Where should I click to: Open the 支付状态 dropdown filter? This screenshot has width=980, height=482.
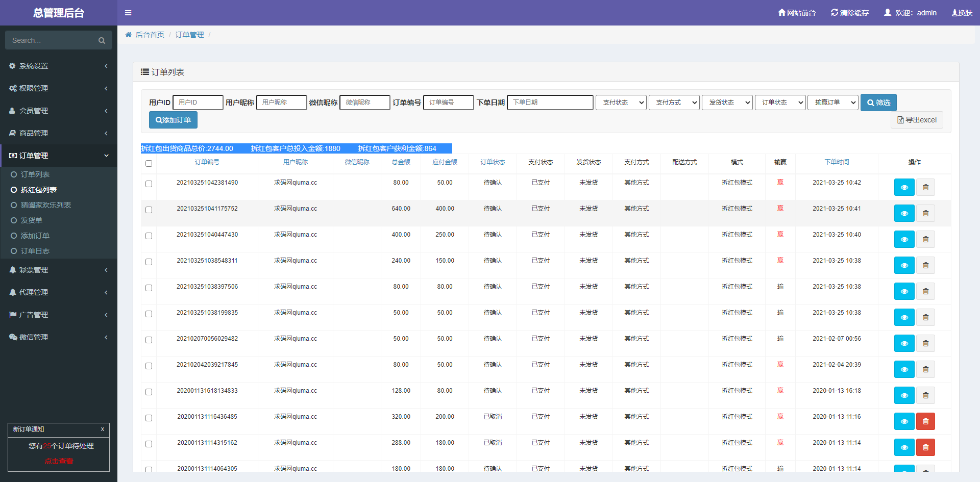pyautogui.click(x=621, y=103)
